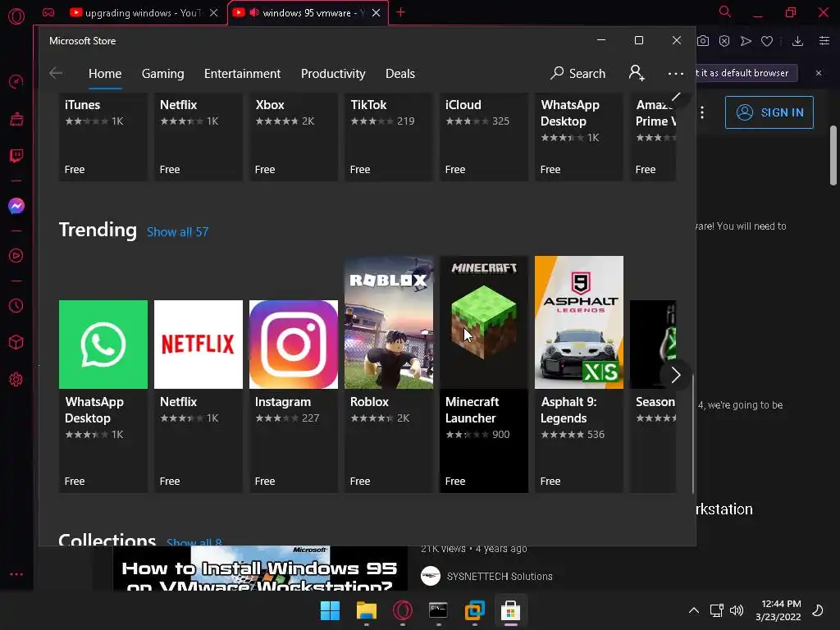Open the VMware Workstation taskbar icon
The width and height of the screenshot is (840, 630).
[475, 610]
